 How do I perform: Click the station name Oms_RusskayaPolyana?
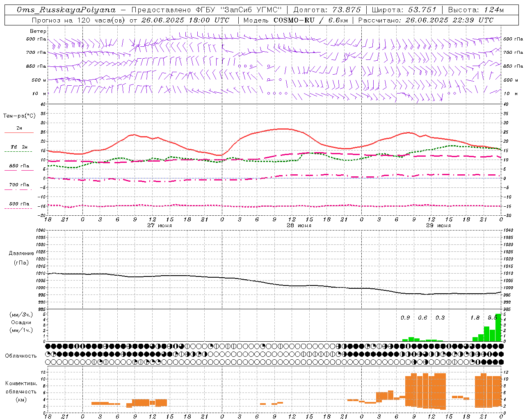tap(66, 10)
